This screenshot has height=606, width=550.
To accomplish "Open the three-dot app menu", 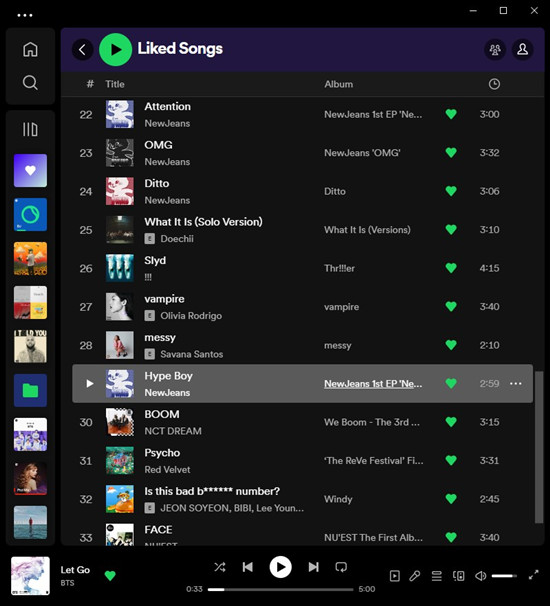I will click(25, 15).
